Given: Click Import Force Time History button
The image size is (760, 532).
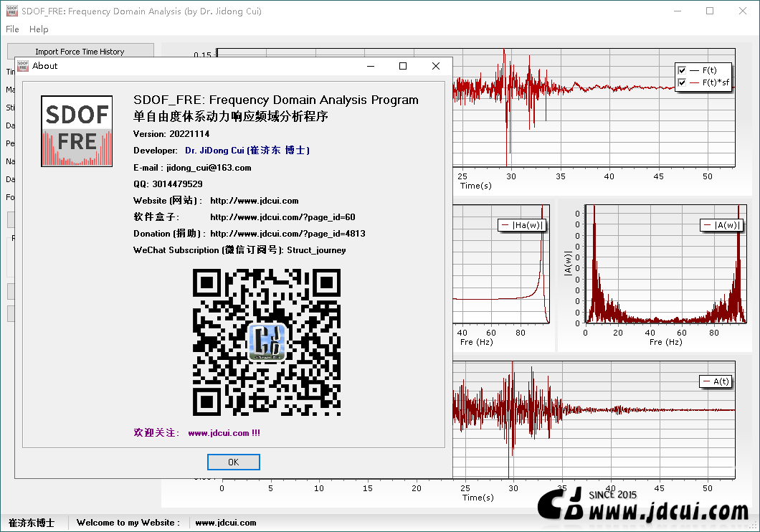Looking at the screenshot, I should pos(80,52).
